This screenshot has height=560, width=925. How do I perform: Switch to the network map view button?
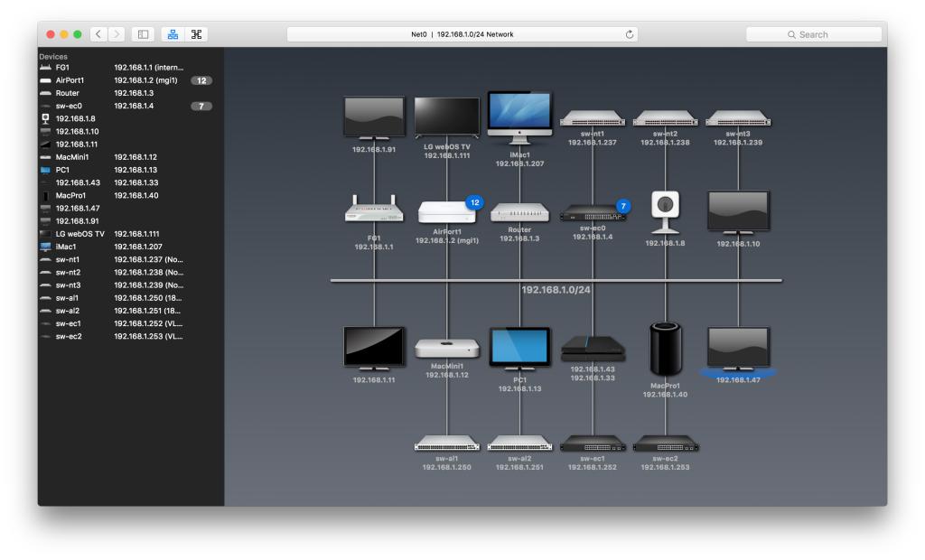[x=172, y=34]
